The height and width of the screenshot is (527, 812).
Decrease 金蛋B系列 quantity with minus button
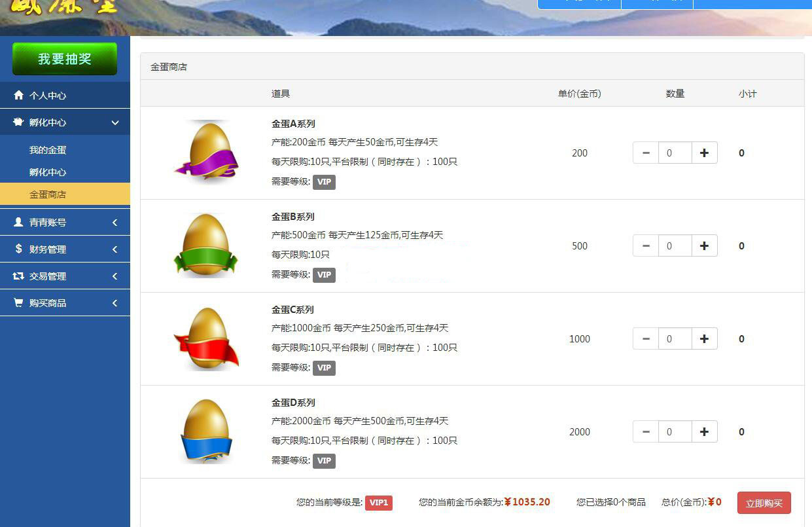pos(646,246)
